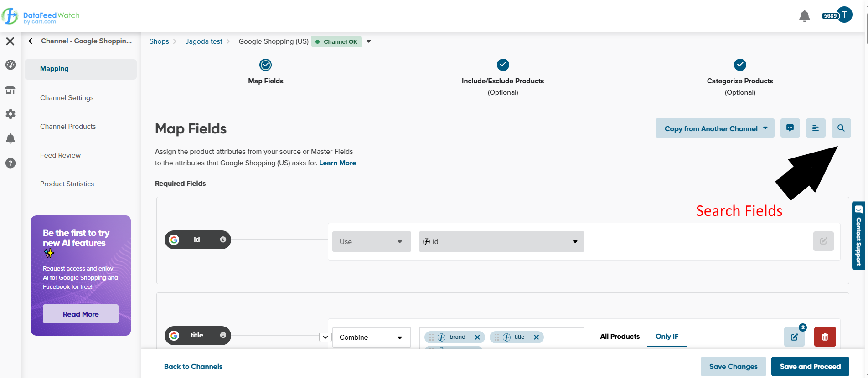Expand the Channel OK status arrow
The width and height of the screenshot is (868, 378).
tap(369, 41)
